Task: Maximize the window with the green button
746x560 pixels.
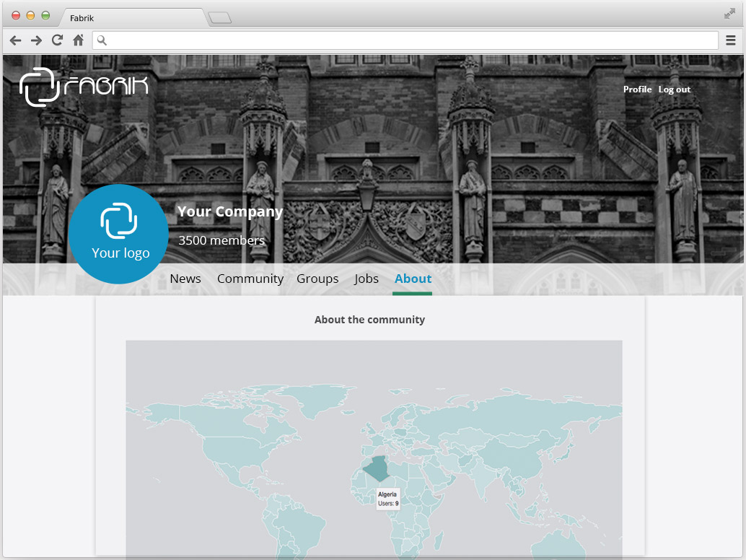Action: (x=45, y=16)
